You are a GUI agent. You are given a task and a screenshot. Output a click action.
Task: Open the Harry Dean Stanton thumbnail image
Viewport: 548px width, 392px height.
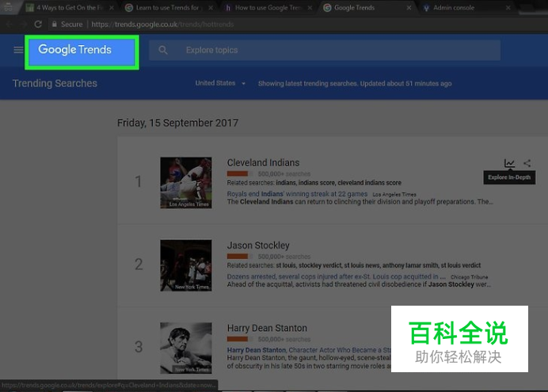(x=186, y=348)
